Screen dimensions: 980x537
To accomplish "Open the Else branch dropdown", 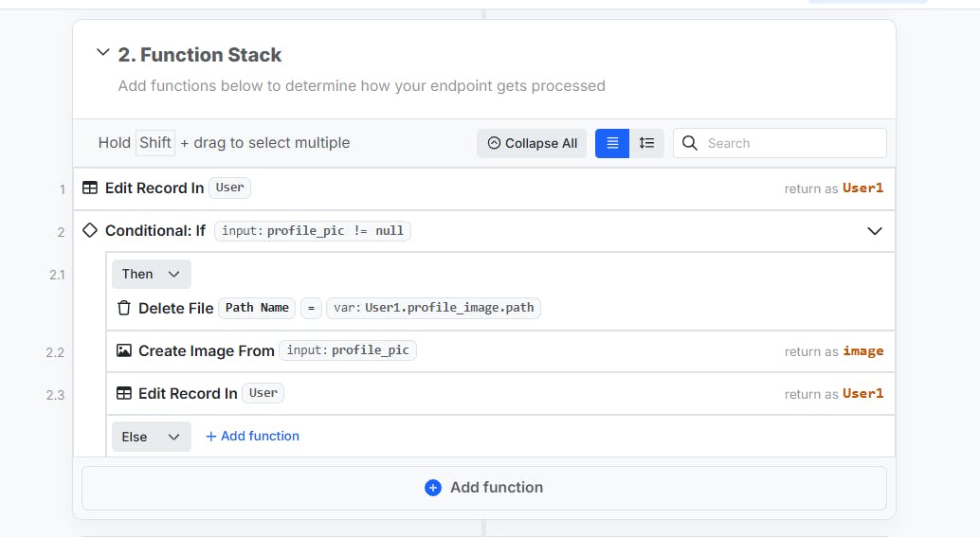I will (x=152, y=437).
